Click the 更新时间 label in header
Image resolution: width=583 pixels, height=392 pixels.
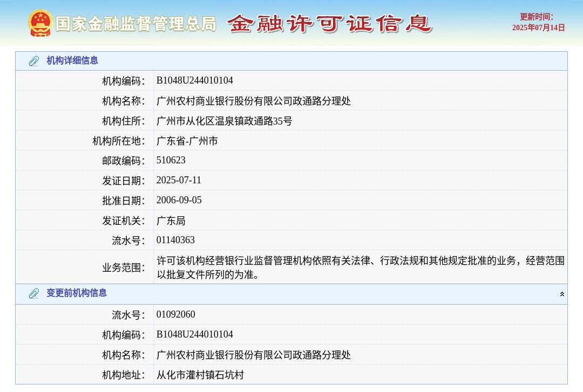click(x=536, y=17)
